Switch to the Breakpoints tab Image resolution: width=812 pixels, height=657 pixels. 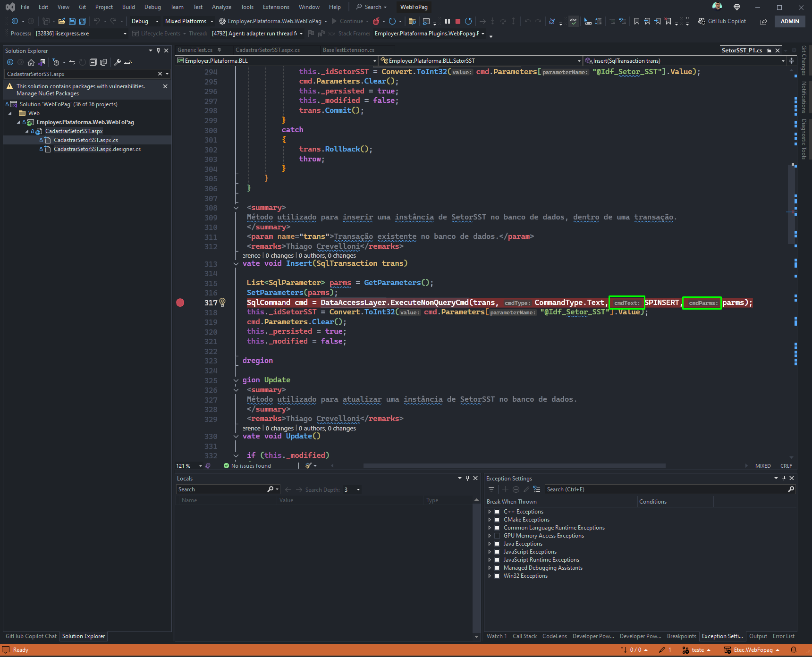click(681, 636)
